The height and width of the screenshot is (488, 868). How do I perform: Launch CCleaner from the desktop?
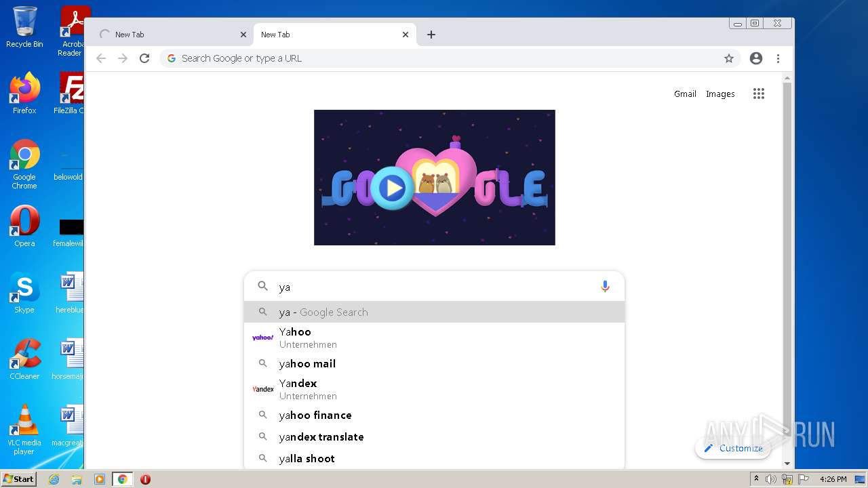24,359
